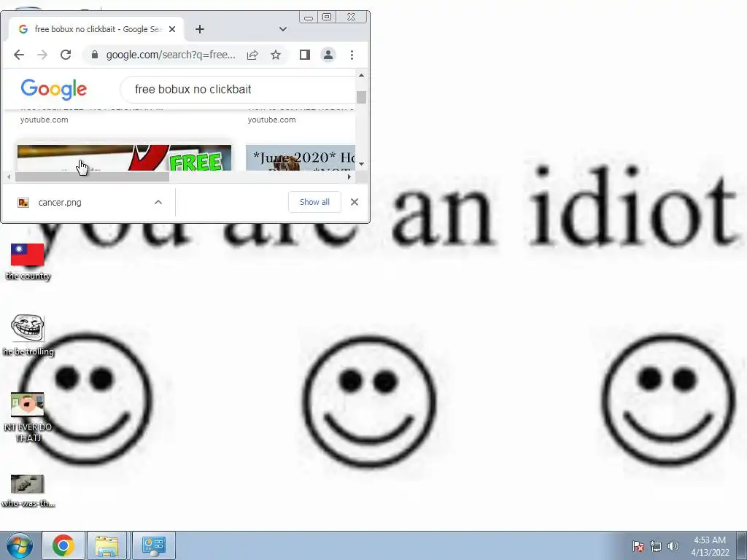
Task: Click the vertical scrollbar down arrow
Action: coord(362,164)
